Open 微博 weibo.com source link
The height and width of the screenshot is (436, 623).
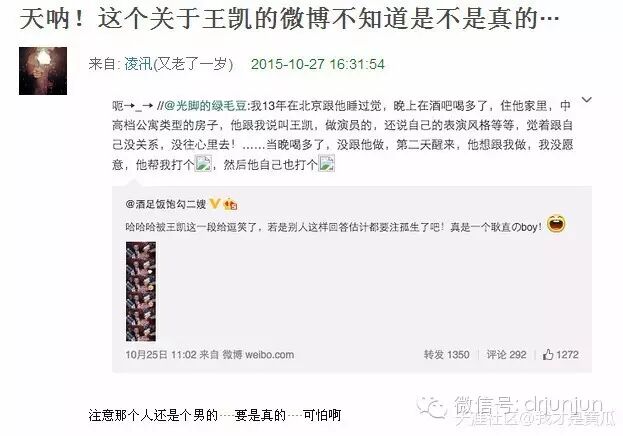coord(258,355)
